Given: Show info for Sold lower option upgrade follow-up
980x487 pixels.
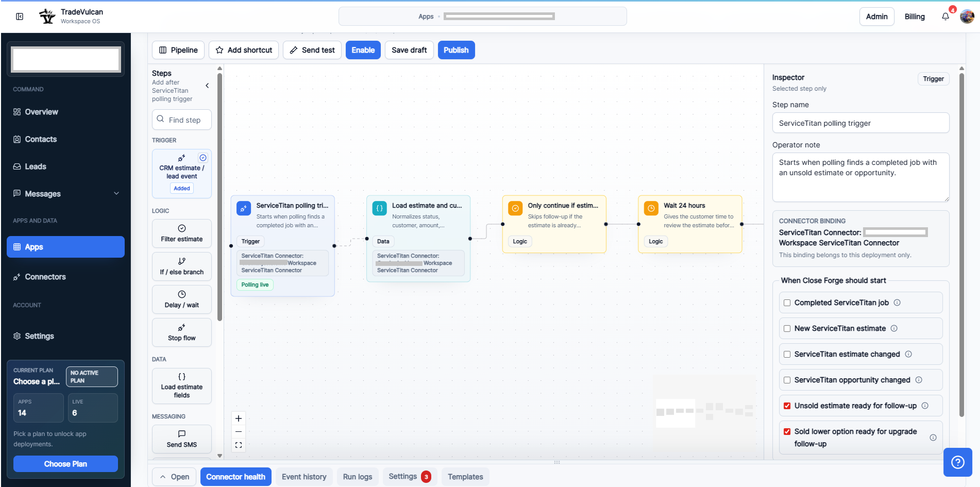Looking at the screenshot, I should pos(933,438).
